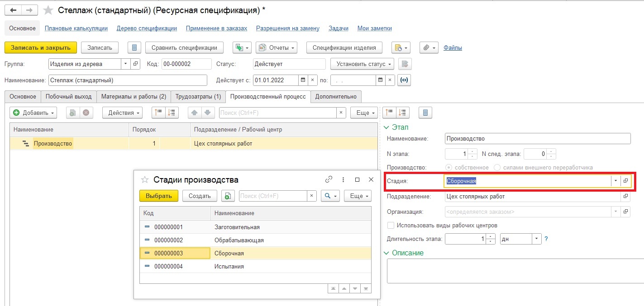Screen dimensions: 644x306
Task: Open the Еще menu of process tab
Action: (x=364, y=113)
